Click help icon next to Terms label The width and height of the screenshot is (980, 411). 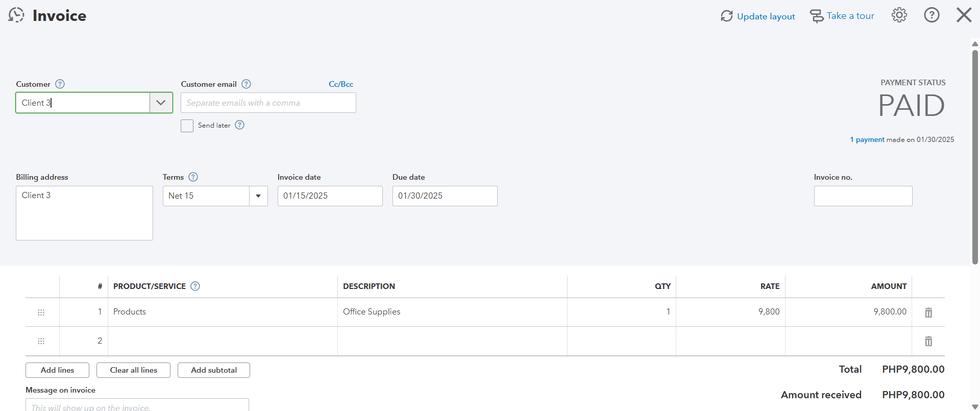click(x=193, y=177)
